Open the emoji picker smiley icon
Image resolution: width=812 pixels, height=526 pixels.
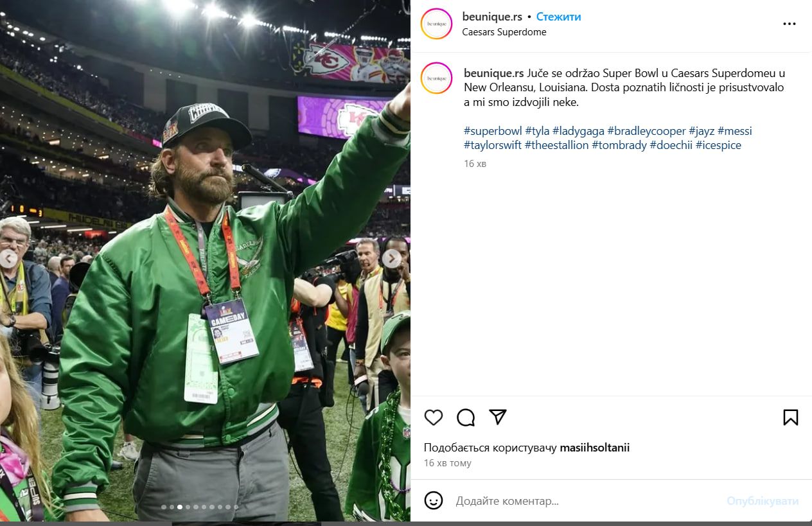(x=434, y=501)
